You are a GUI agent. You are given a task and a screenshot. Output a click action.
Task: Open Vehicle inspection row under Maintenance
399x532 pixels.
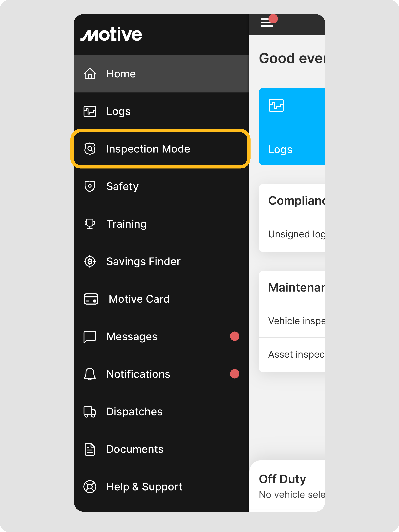(292, 321)
